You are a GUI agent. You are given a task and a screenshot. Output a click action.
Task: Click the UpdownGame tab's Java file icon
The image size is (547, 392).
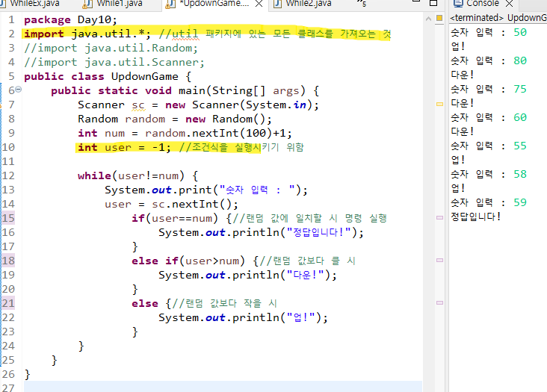pyautogui.click(x=170, y=4)
